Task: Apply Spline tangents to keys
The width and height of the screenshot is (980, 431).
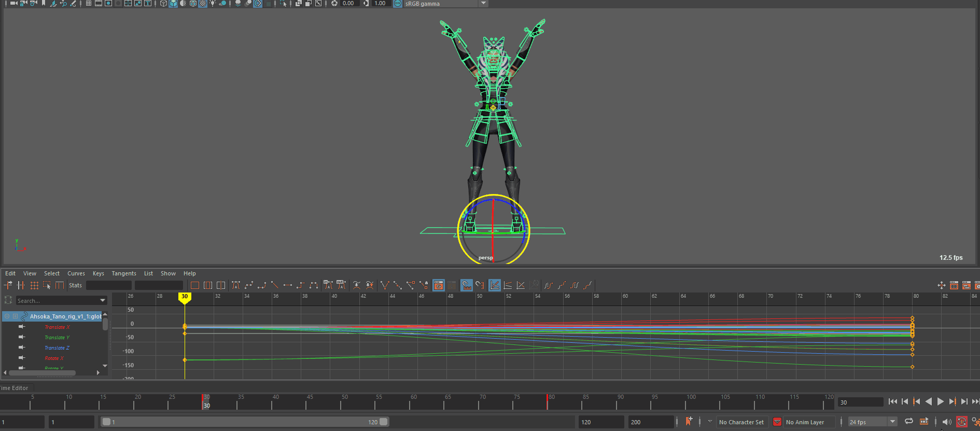Action: coord(249,285)
